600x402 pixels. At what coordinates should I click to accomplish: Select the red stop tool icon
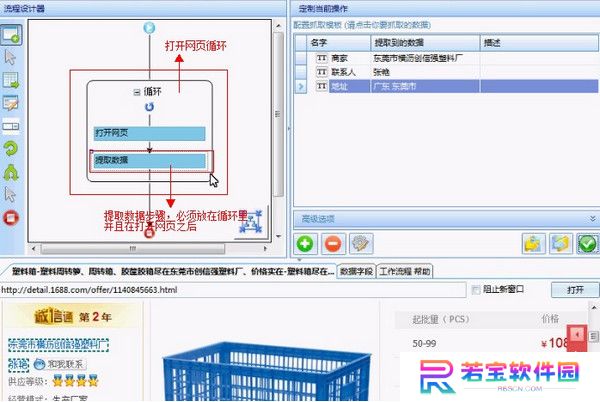point(11,218)
